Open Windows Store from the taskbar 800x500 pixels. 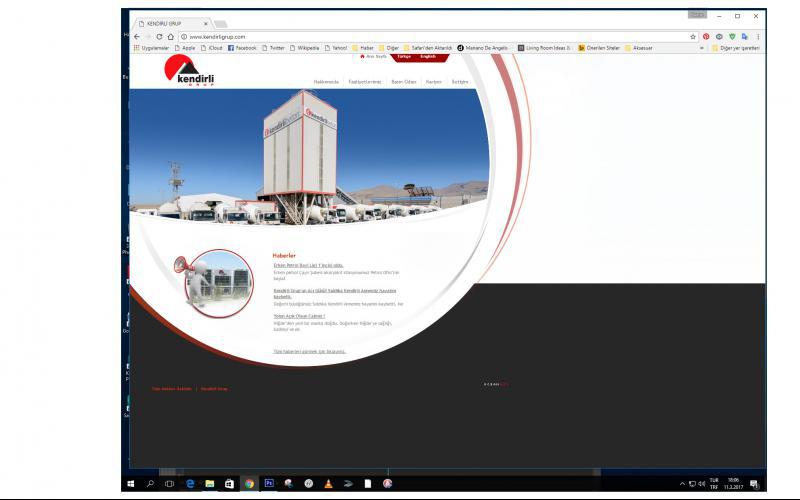230,484
